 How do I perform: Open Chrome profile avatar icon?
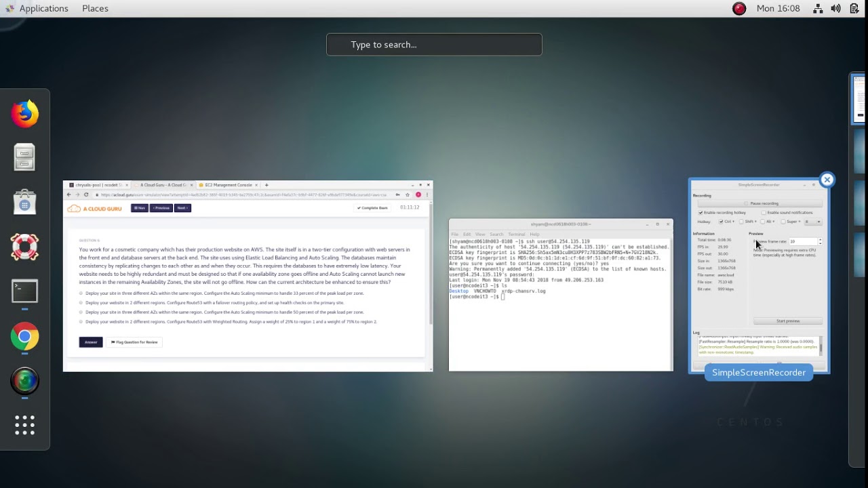[x=418, y=195]
